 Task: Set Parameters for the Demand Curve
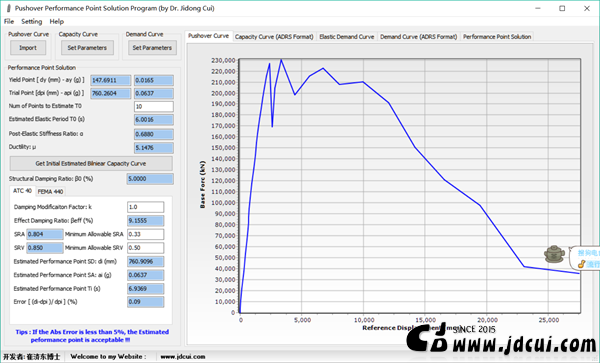152,48
